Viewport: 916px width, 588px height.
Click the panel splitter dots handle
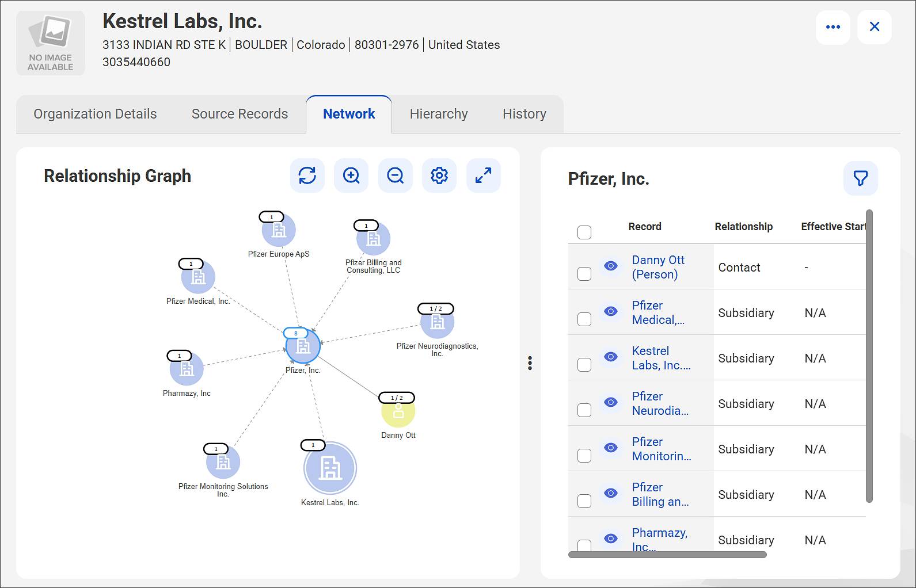coord(530,363)
